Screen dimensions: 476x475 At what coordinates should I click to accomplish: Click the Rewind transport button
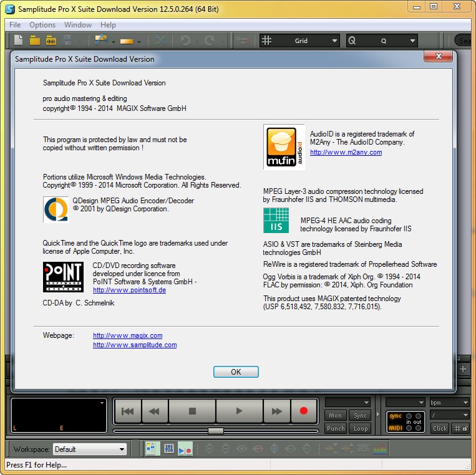(x=154, y=411)
